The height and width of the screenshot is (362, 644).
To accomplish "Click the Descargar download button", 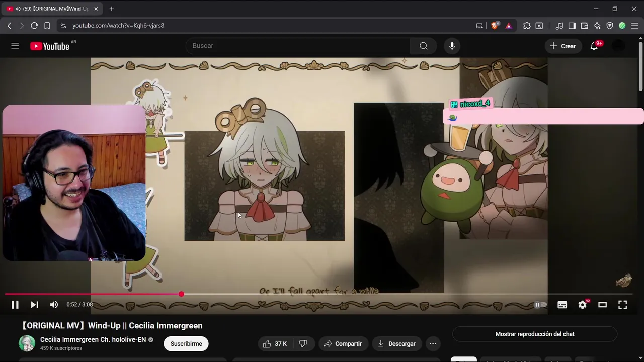I will 396,344.
